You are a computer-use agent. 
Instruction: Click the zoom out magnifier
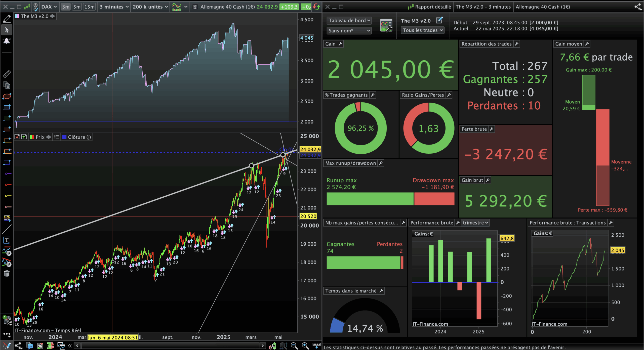tap(294, 345)
